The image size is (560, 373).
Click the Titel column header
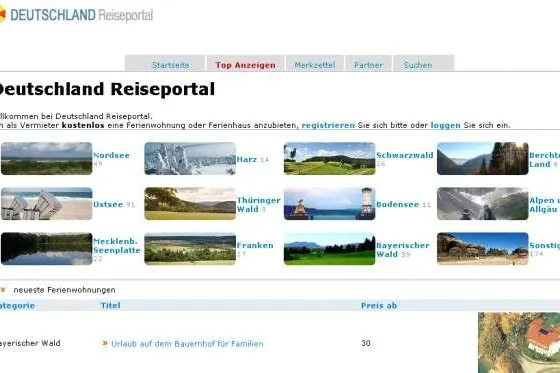tap(110, 305)
